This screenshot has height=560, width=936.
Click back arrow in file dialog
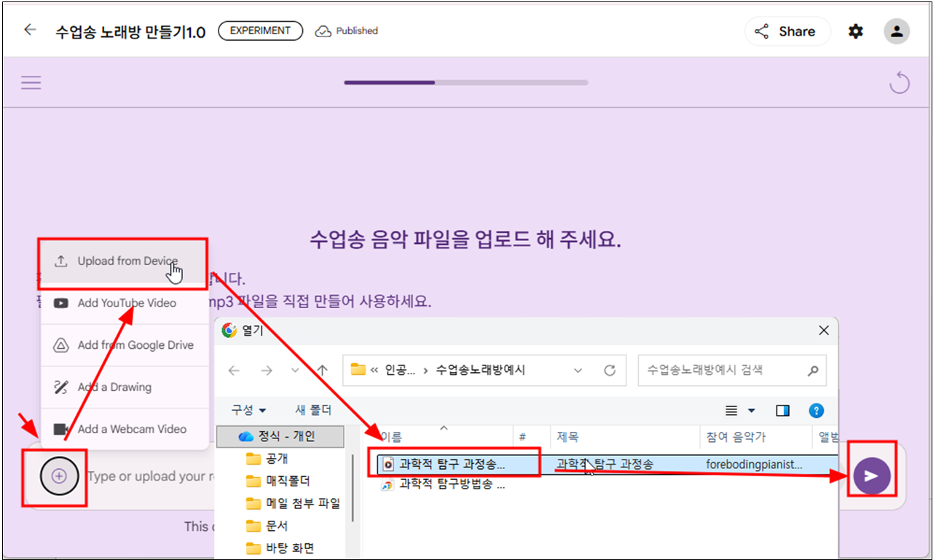click(x=234, y=370)
